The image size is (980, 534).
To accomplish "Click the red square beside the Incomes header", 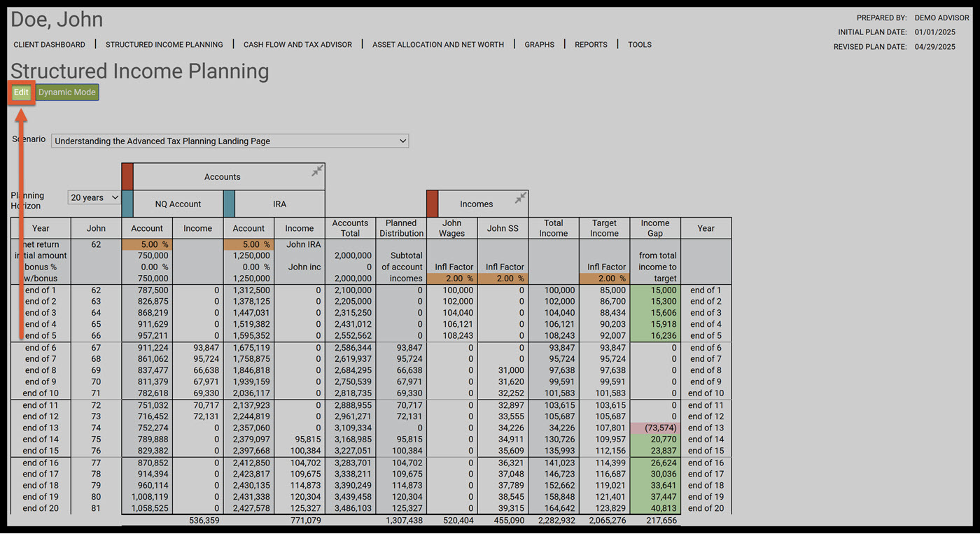I will [432, 204].
